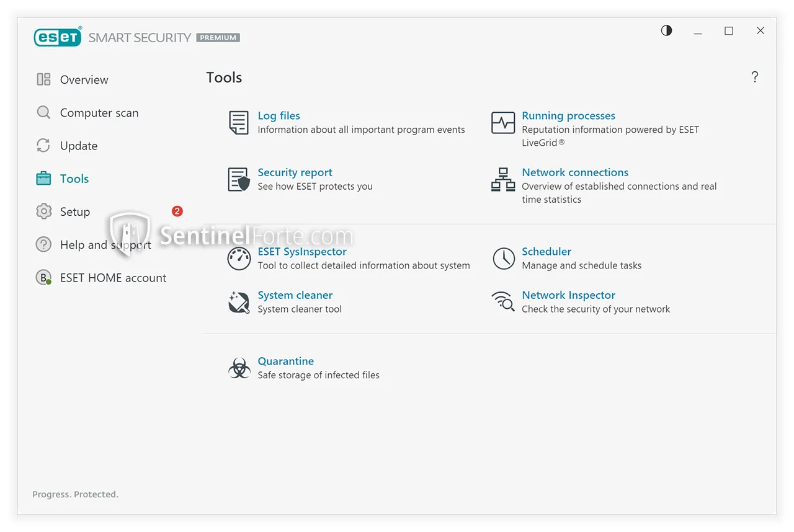
Task: Select the Update sidebar item
Action: [78, 146]
